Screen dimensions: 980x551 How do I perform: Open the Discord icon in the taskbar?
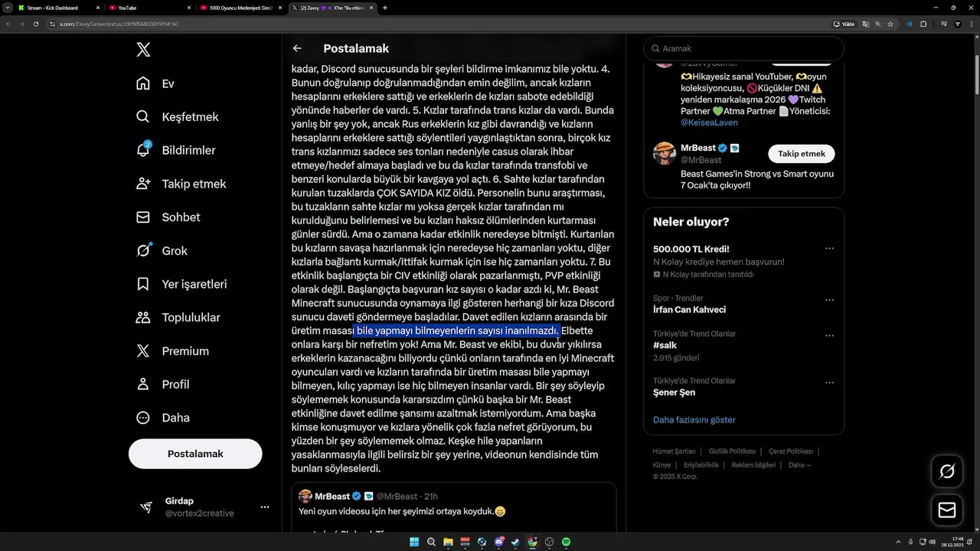click(x=499, y=542)
